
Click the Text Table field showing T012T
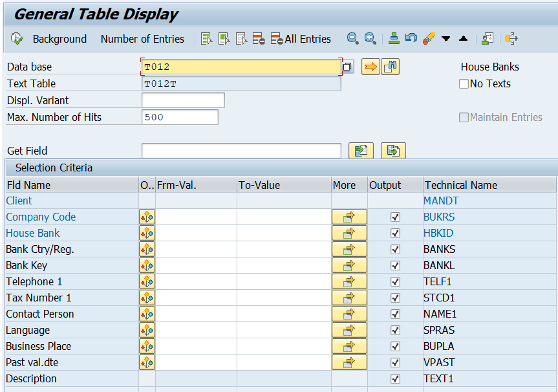(x=241, y=83)
